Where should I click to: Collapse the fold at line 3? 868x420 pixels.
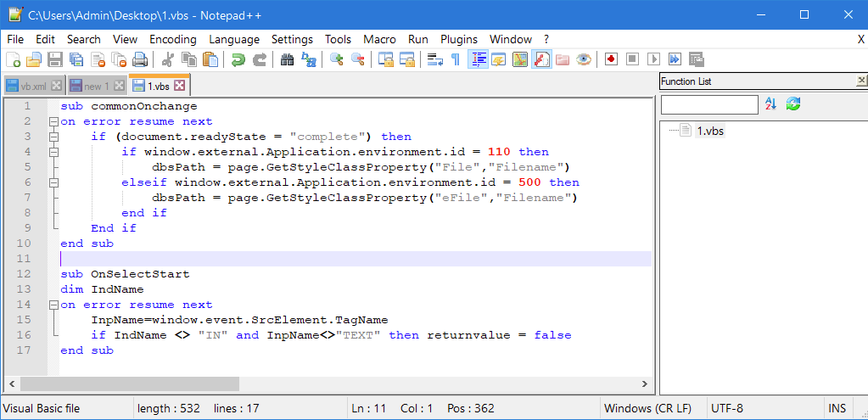tap(53, 137)
